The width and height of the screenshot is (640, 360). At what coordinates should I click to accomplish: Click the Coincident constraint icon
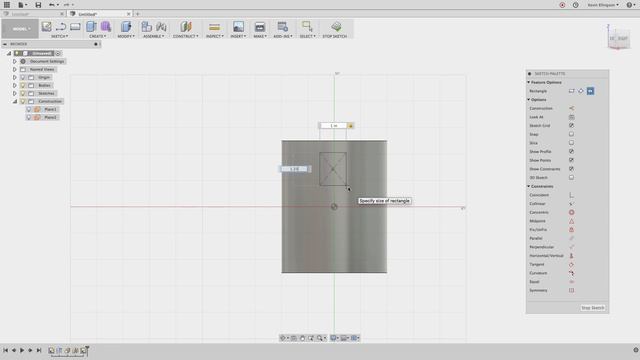pos(571,195)
